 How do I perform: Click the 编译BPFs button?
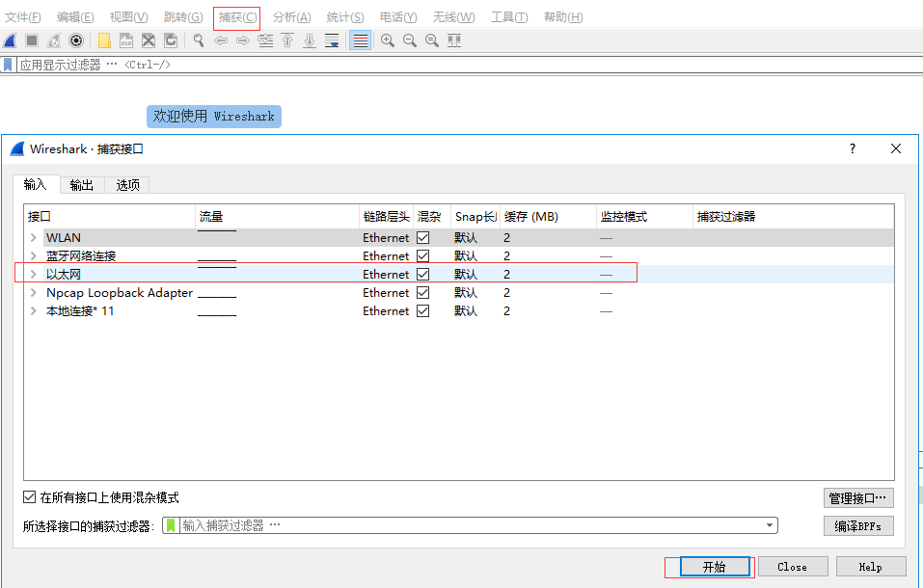tap(858, 526)
